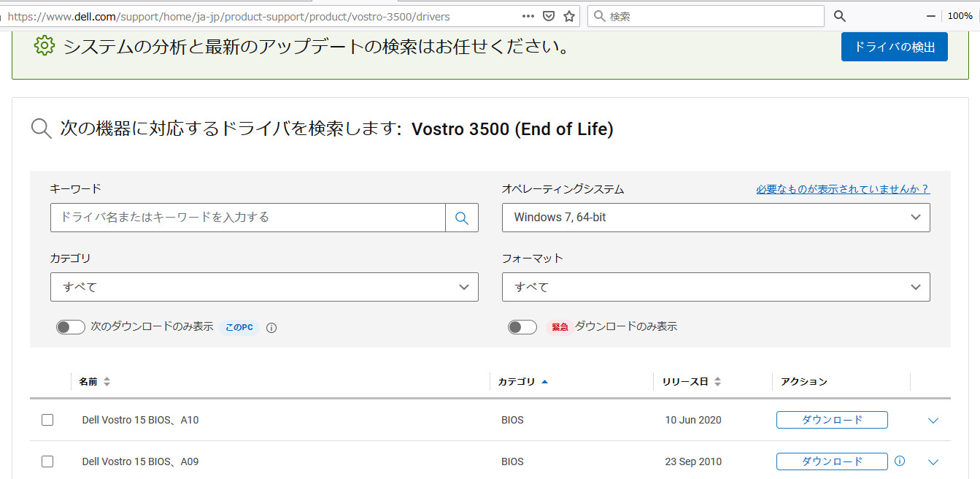Click the name Dell Vostro 15 BIOS、A10
The width and height of the screenshot is (980, 479).
(x=140, y=420)
